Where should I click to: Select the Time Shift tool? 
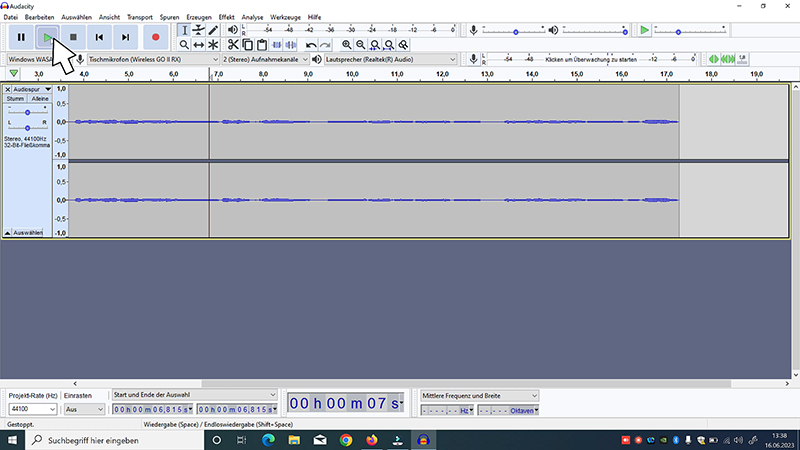pyautogui.click(x=198, y=45)
